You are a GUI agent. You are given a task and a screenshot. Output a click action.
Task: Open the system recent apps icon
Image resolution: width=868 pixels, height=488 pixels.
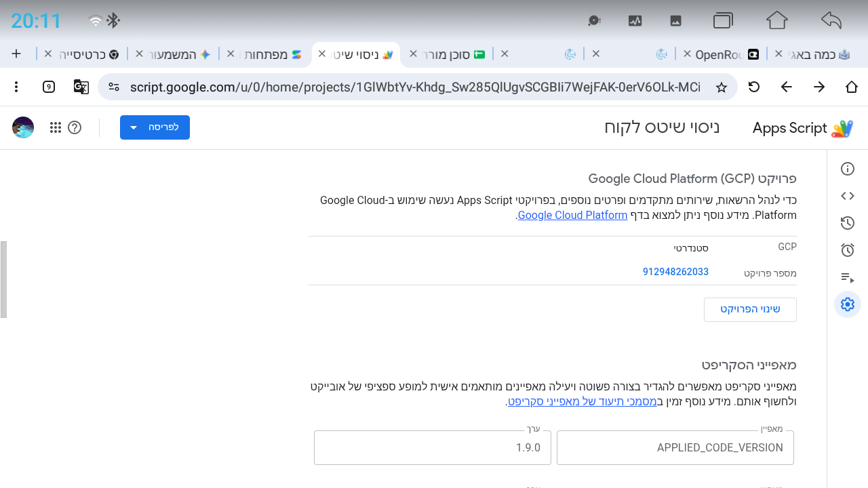(x=724, y=20)
